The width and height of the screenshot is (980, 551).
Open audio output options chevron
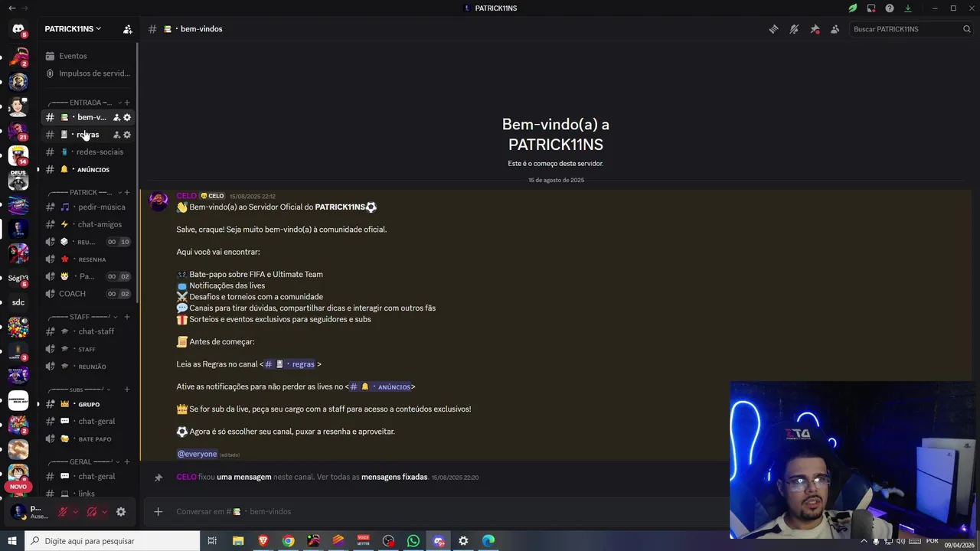click(x=104, y=512)
